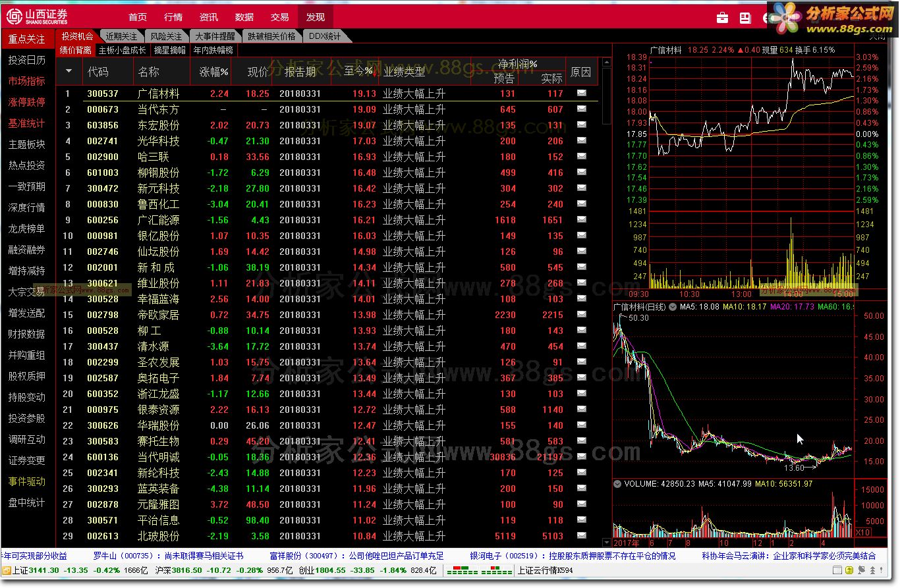
Task: Switch to the 风险关注 tab
Action: pyautogui.click(x=166, y=37)
